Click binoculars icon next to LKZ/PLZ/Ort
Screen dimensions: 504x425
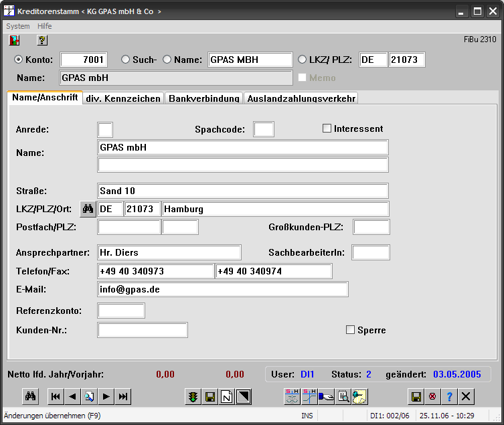click(x=88, y=209)
